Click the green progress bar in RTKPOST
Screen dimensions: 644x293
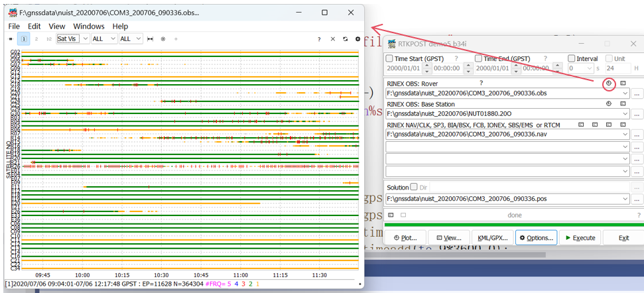click(x=514, y=225)
